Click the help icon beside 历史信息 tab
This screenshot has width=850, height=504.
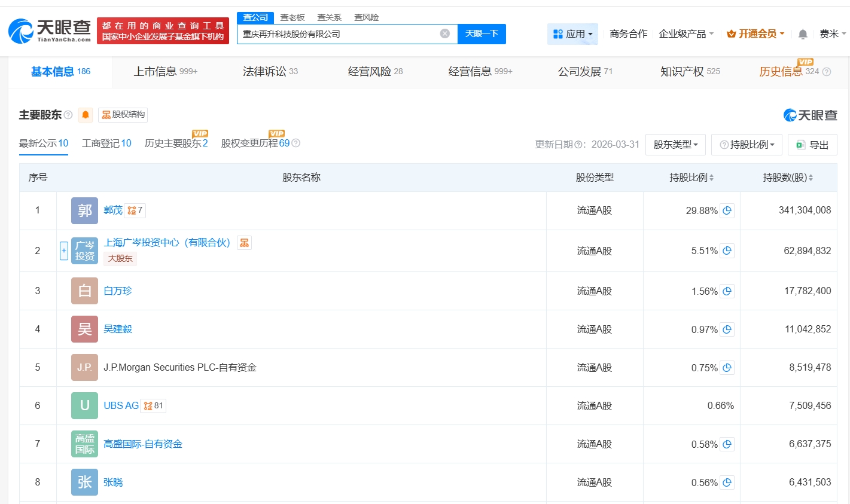(827, 72)
